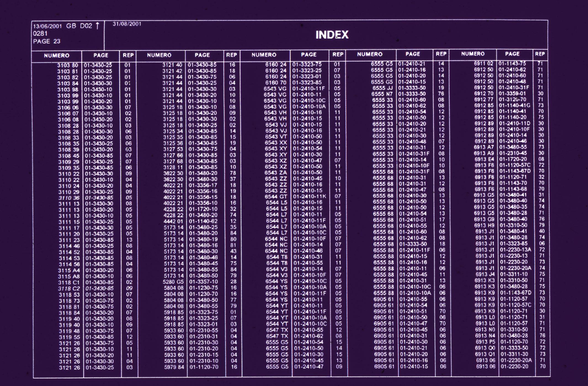
Task: Select numero 3115 A4
Action: tap(69, 270)
